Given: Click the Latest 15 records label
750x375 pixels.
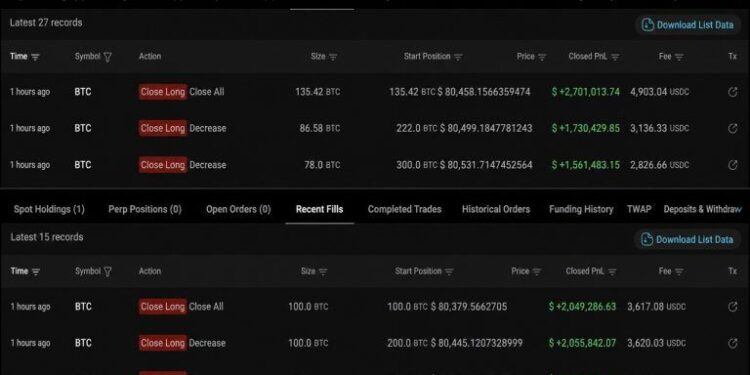Looking at the screenshot, I should [46, 237].
